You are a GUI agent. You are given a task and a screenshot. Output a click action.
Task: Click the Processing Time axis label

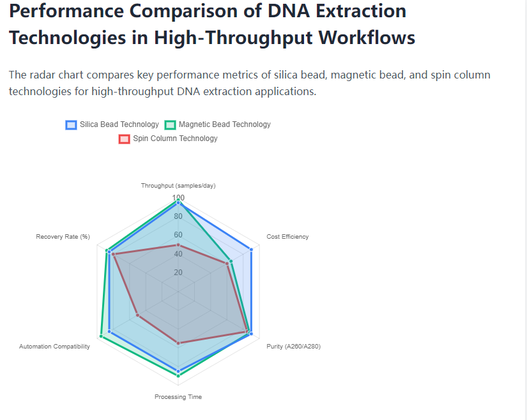tap(178, 397)
